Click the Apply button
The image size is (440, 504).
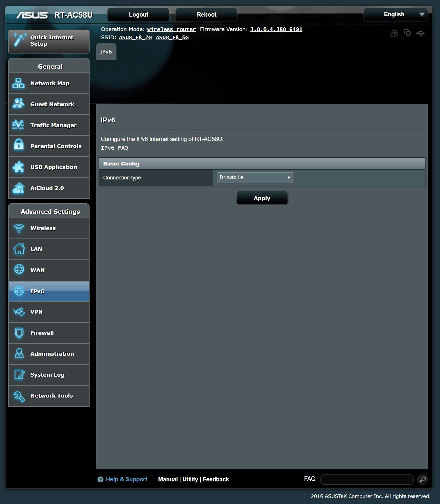tap(262, 198)
